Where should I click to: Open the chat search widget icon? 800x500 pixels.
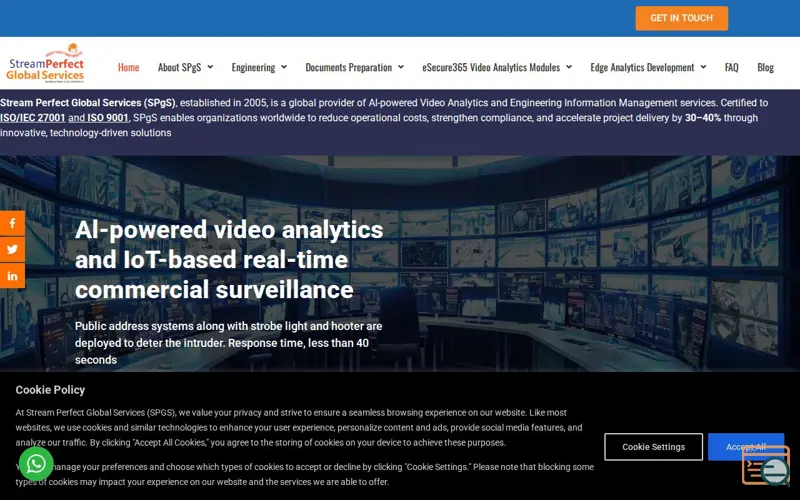click(766, 465)
